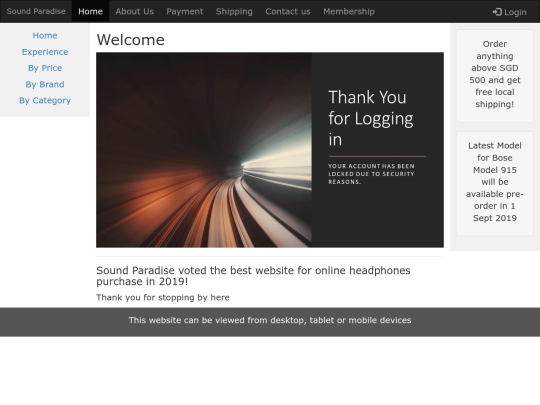Viewport: 540px width, 405px height.
Task: Click the 'voted the best website' headline
Action: (x=253, y=276)
